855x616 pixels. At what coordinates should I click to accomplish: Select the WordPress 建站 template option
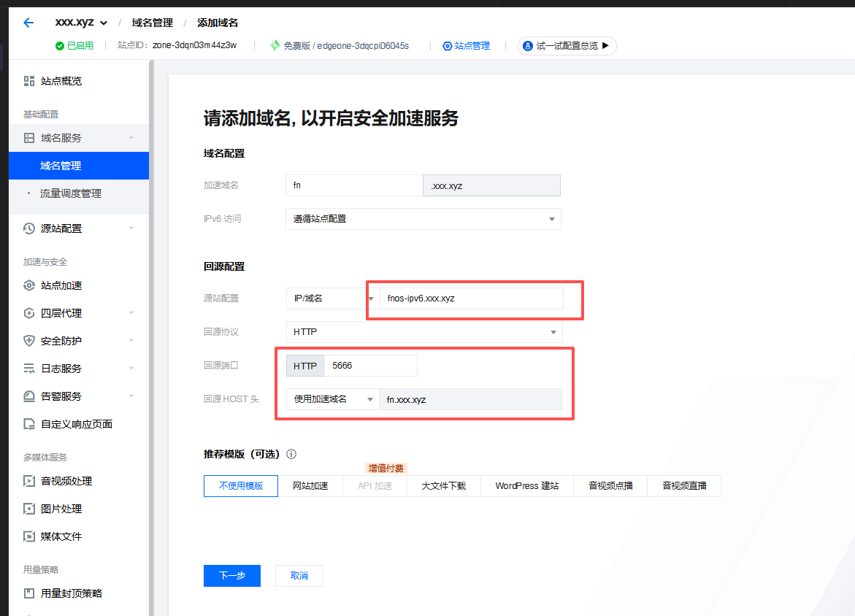pyautogui.click(x=527, y=485)
